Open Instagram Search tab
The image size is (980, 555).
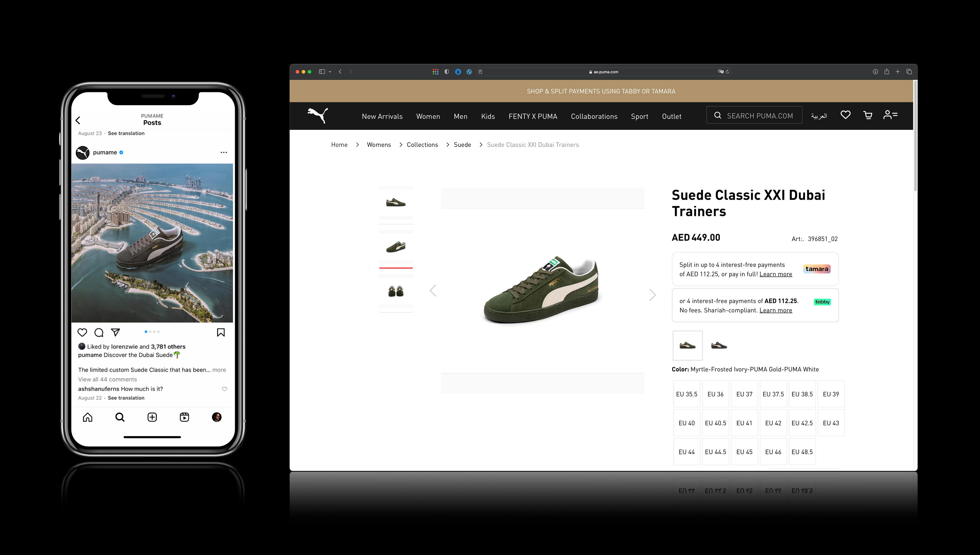coord(120,417)
